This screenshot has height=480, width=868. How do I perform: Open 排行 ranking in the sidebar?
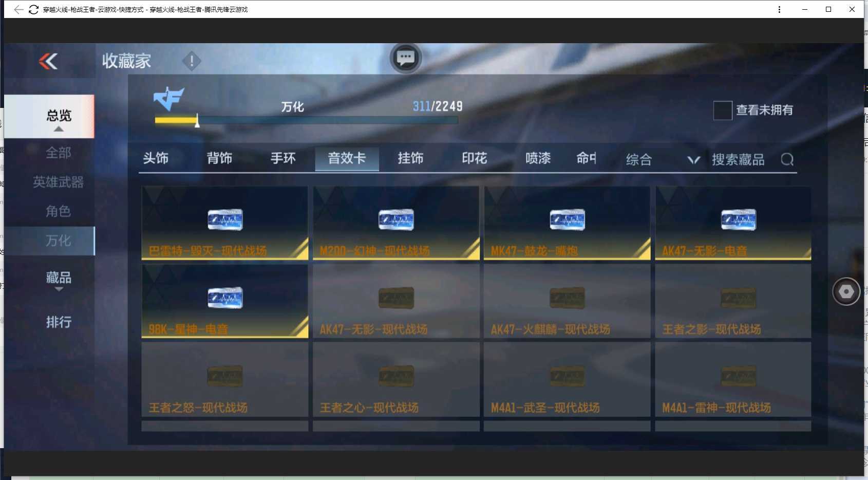click(x=59, y=322)
